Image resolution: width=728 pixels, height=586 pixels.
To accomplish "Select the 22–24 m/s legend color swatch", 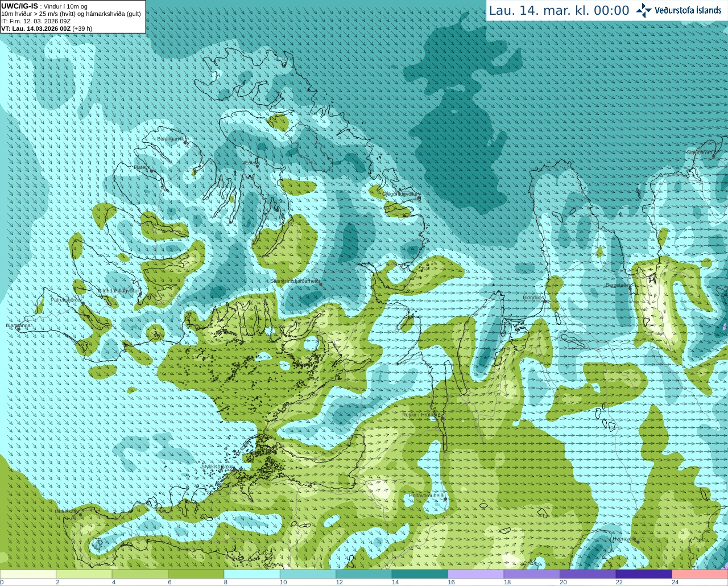I will [x=644, y=574].
